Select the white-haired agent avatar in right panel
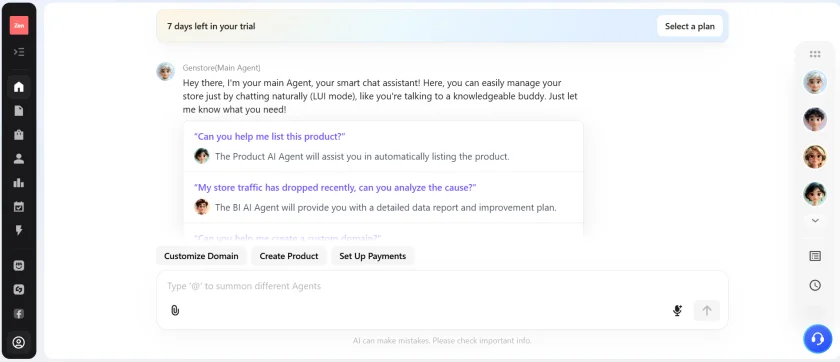Viewport: 840px width, 362px height. coord(815,82)
